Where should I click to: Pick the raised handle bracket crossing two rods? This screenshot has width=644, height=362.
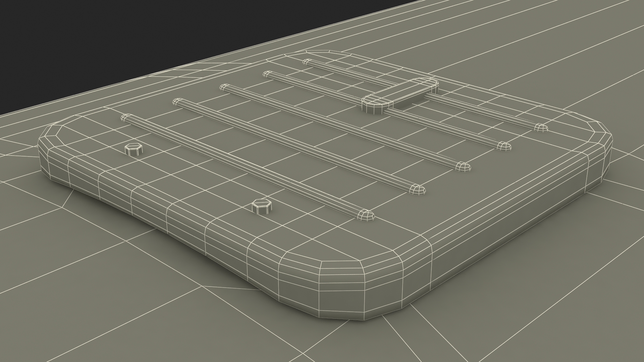click(x=400, y=96)
